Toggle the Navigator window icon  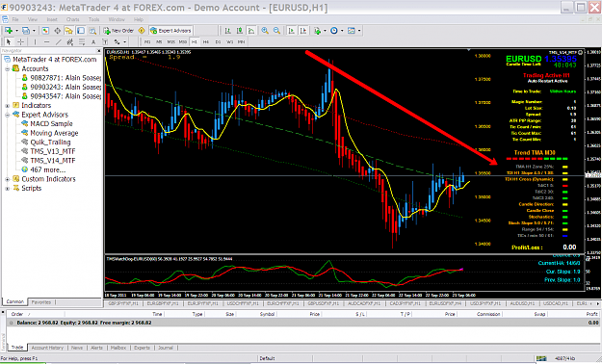pyautogui.click(x=68, y=31)
